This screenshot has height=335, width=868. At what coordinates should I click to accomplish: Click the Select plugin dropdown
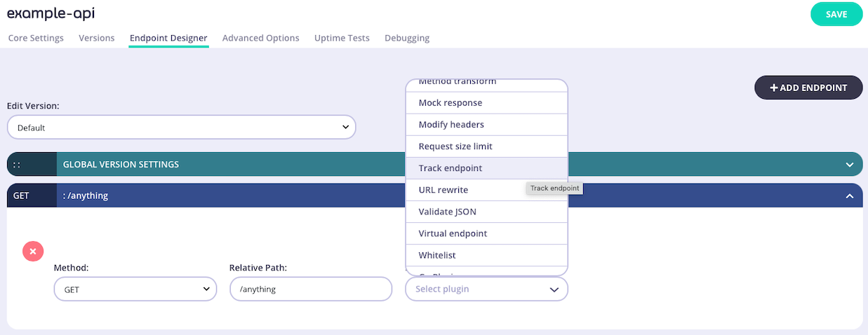coord(486,289)
